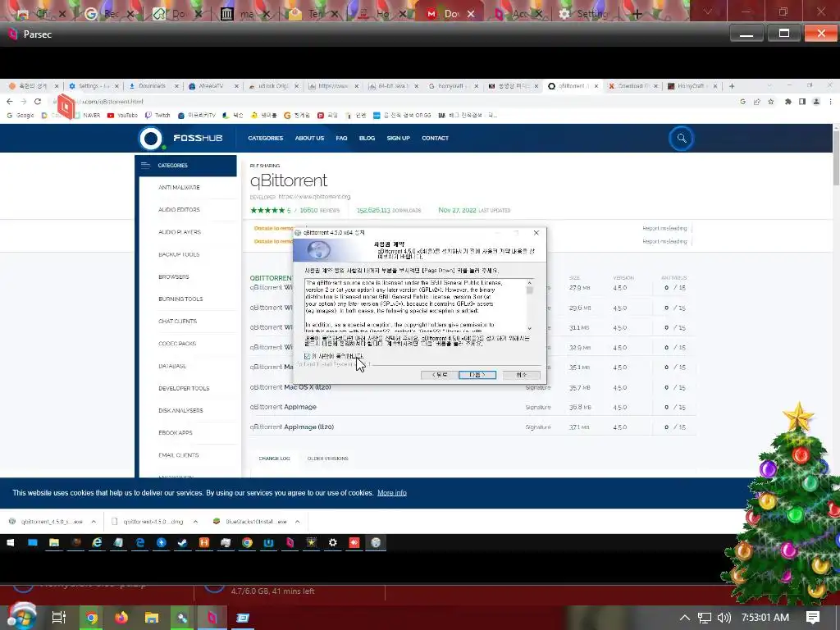This screenshot has height=630, width=840.
Task: Click the More info cookie link
Action: click(391, 493)
